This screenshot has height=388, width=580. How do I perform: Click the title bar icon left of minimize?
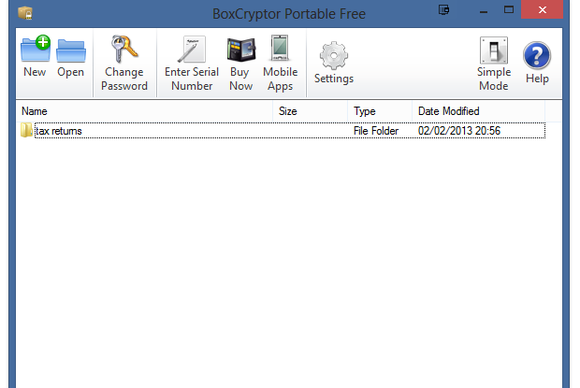[x=444, y=10]
